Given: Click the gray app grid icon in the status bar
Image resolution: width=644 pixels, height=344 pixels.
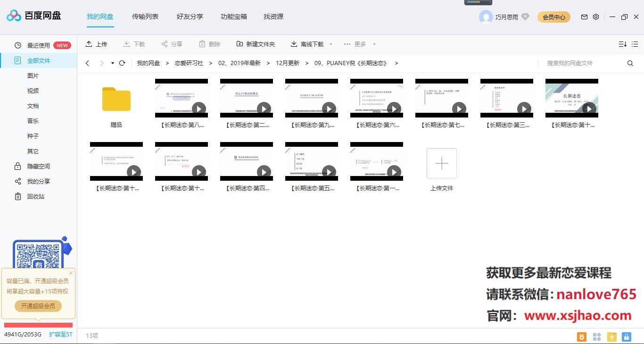Looking at the screenshot, I should [597, 337].
